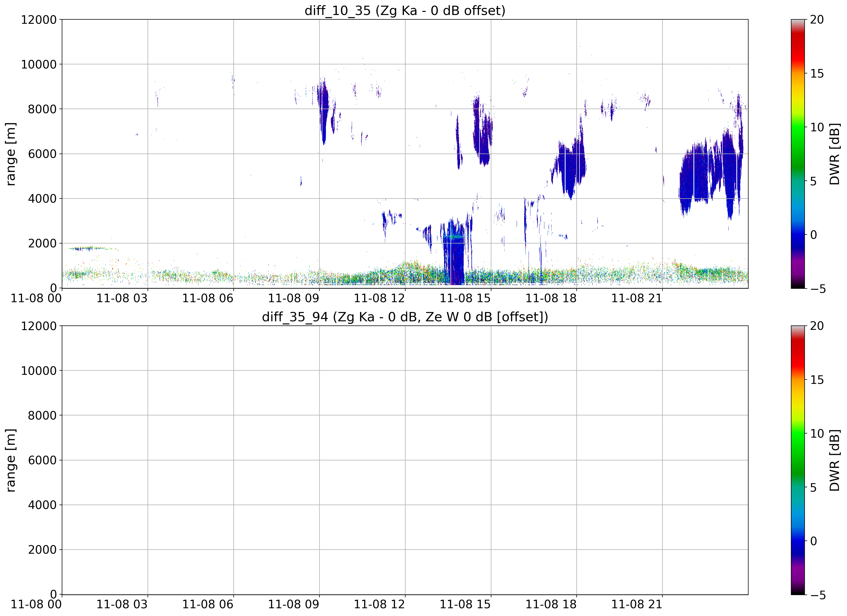
Task: Select the '11-08 21' time label under the diff_35_94 plot
Action: (637, 604)
